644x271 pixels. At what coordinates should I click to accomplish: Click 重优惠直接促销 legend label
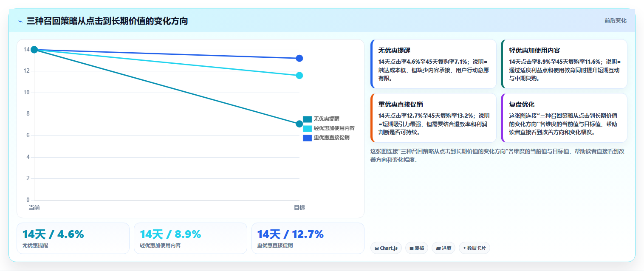[x=332, y=138]
